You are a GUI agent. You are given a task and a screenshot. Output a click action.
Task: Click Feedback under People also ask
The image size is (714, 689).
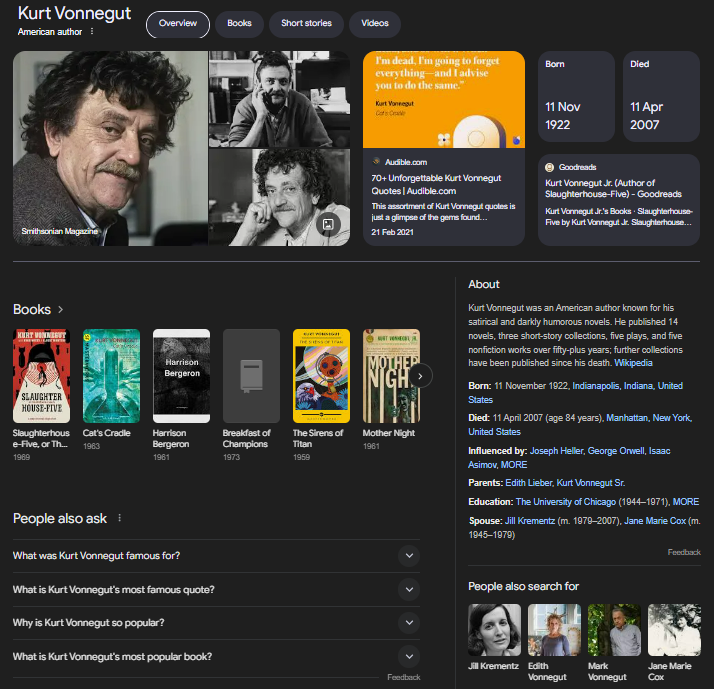403,677
